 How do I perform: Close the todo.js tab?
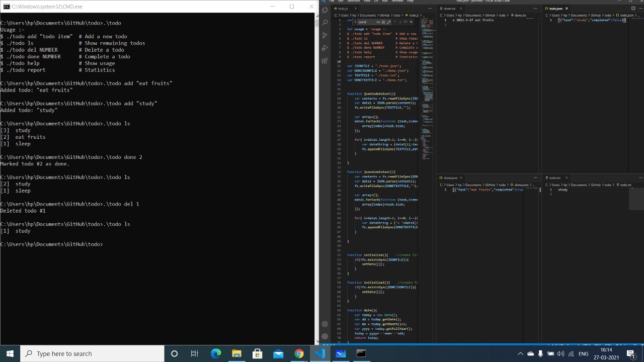point(356,9)
